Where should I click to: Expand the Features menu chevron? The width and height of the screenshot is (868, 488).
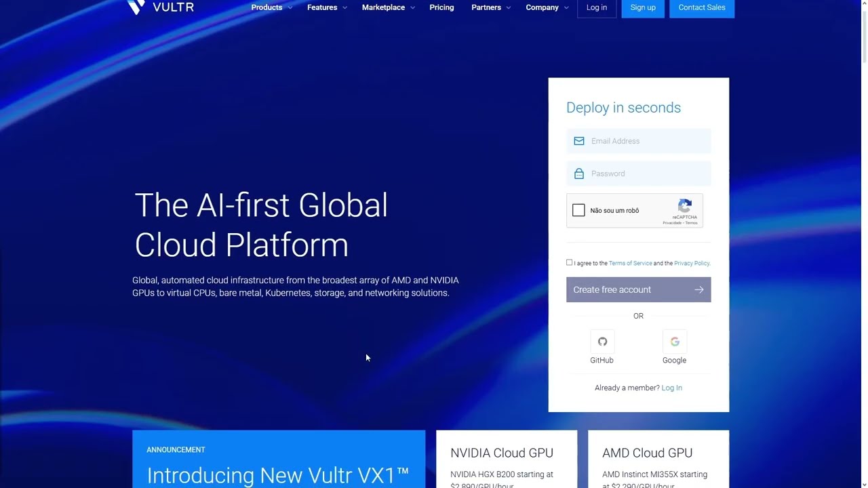point(344,7)
